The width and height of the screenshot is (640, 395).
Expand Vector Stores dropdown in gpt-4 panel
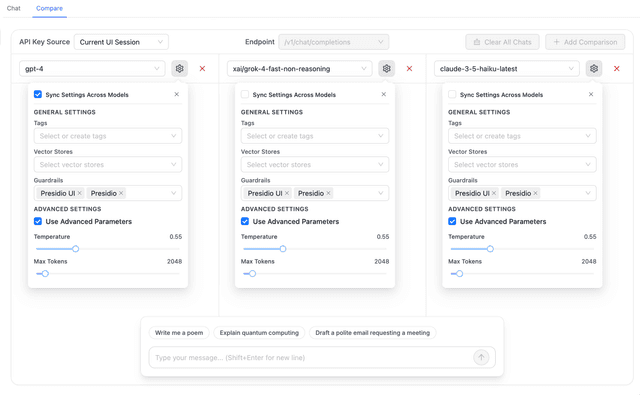coord(108,164)
